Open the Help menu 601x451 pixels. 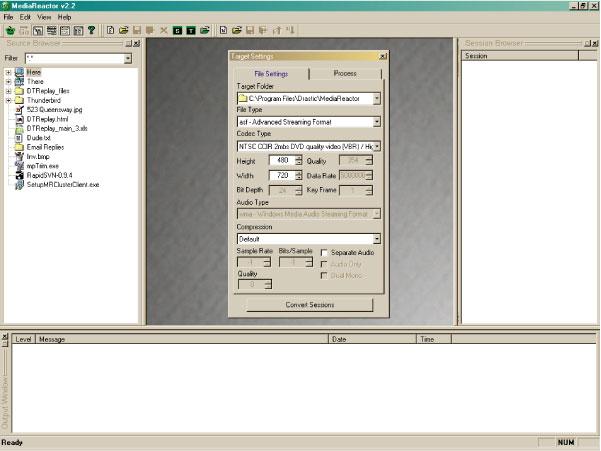click(64, 17)
